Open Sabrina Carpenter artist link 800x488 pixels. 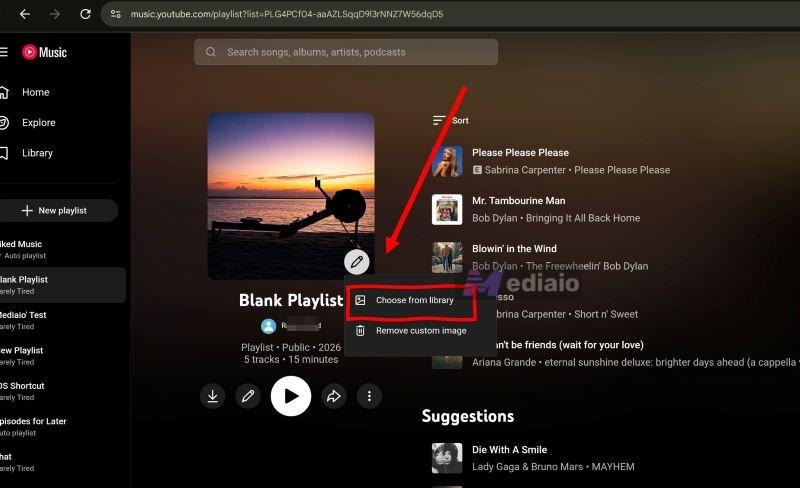click(x=525, y=170)
